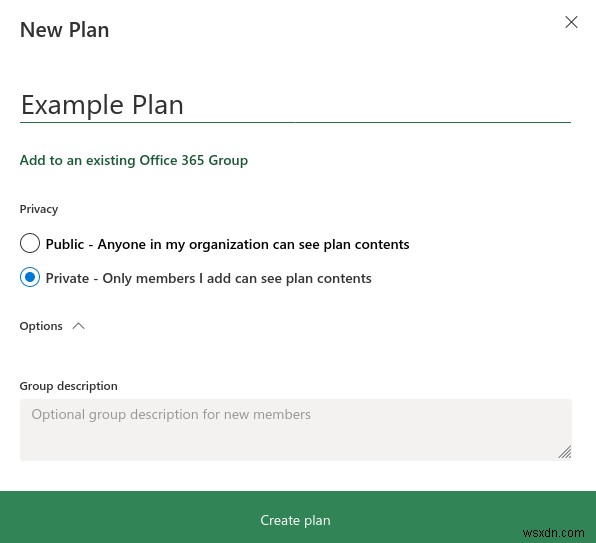
Task: Click the 'New Plan' dialog title
Action: coord(64,30)
